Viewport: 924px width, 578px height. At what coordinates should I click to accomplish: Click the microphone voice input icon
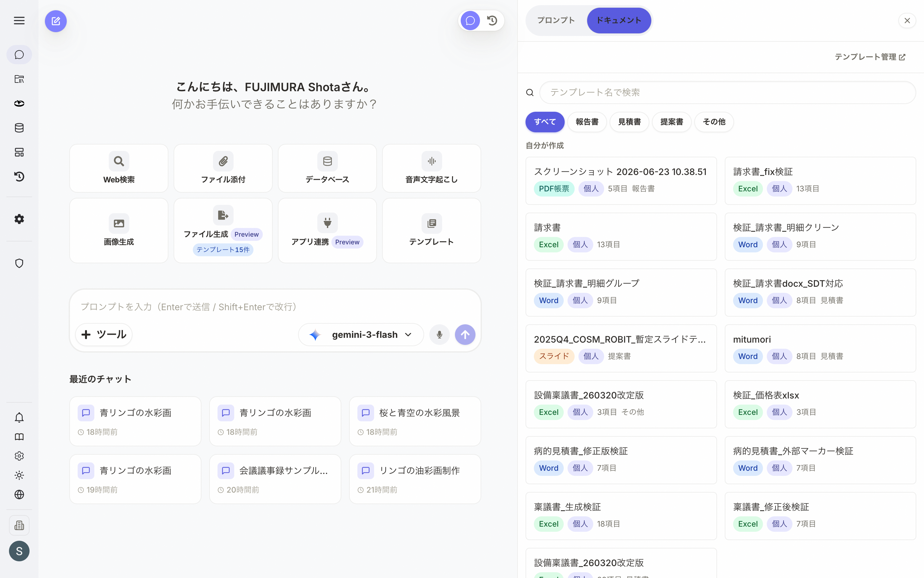(440, 335)
